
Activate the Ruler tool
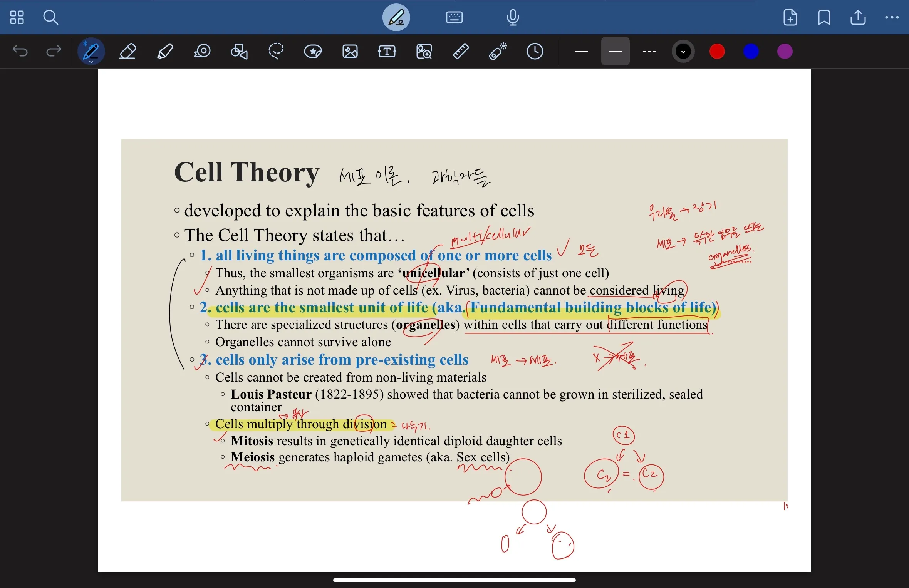tap(461, 51)
